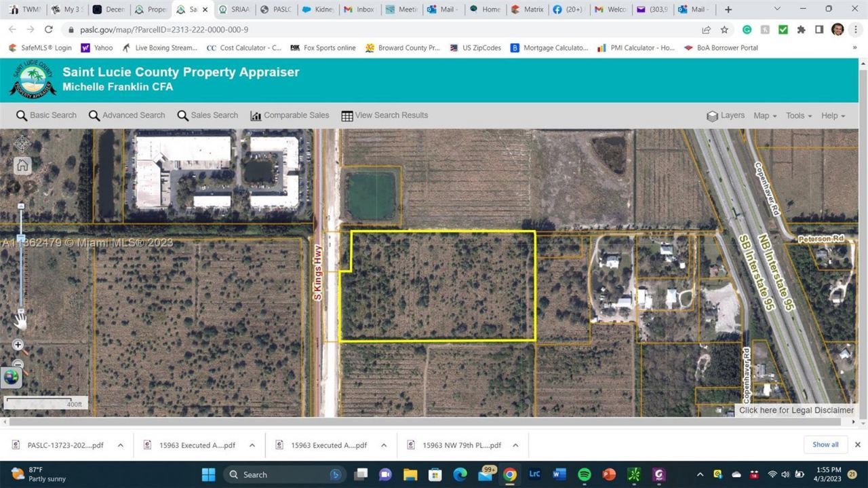Zoom in using the plus icon

click(x=18, y=345)
